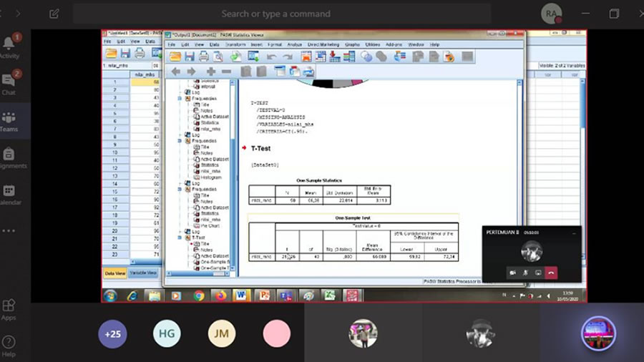The height and width of the screenshot is (362, 644).
Task: Open the Calendar icon in Teams sidebar
Action: pos(9,195)
